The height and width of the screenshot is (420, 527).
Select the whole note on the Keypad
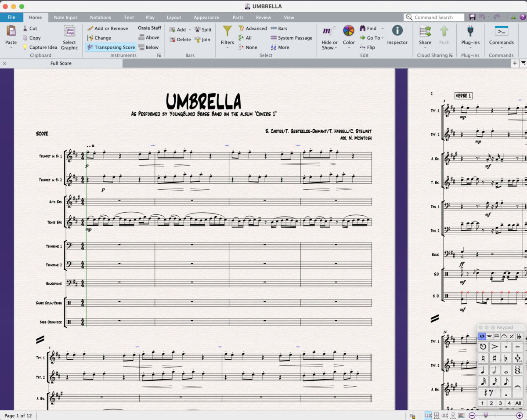[x=506, y=371]
